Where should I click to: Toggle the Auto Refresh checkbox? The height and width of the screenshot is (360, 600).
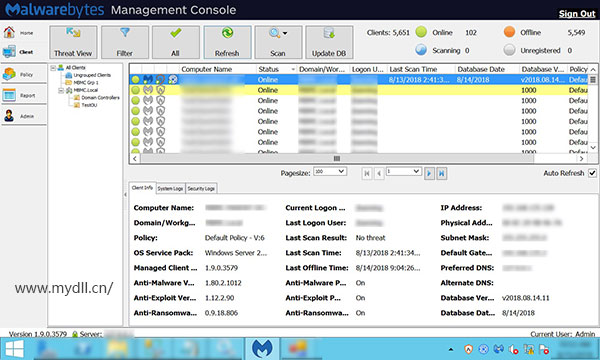pyautogui.click(x=592, y=173)
